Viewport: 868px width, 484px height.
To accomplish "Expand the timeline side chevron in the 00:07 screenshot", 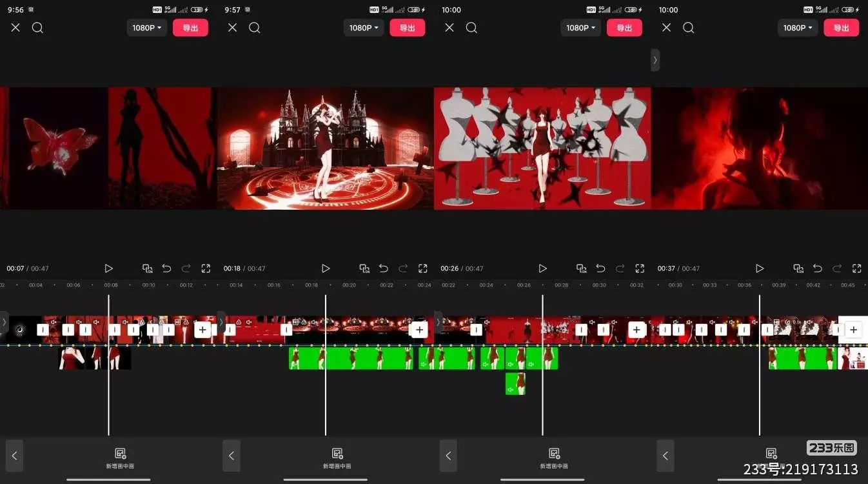I will tap(4, 321).
